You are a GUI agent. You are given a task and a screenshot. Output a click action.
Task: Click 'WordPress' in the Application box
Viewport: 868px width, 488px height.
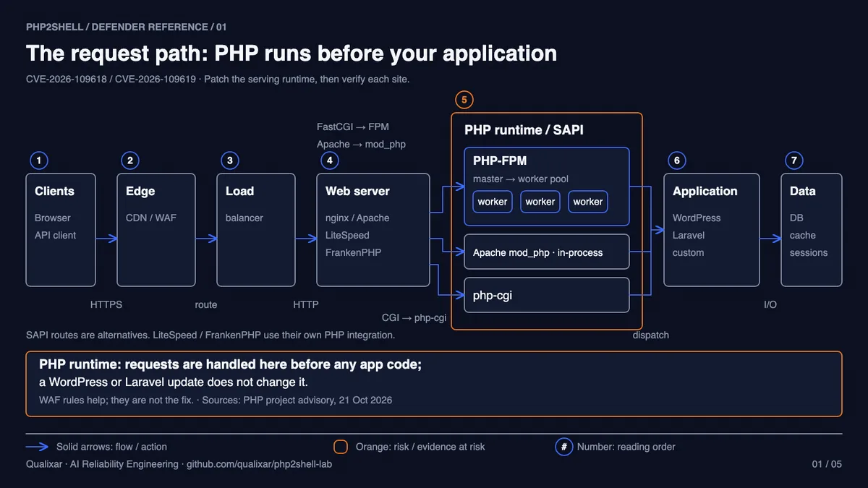[x=697, y=218]
